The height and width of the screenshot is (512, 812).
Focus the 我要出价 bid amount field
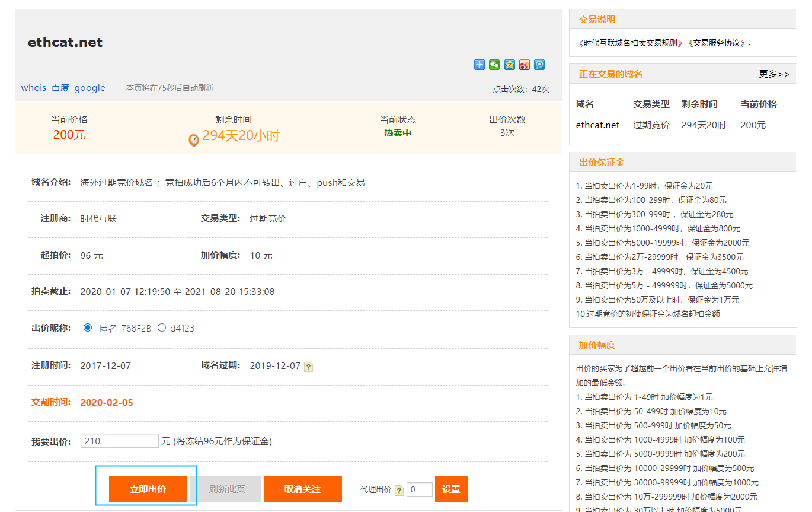tap(119, 441)
